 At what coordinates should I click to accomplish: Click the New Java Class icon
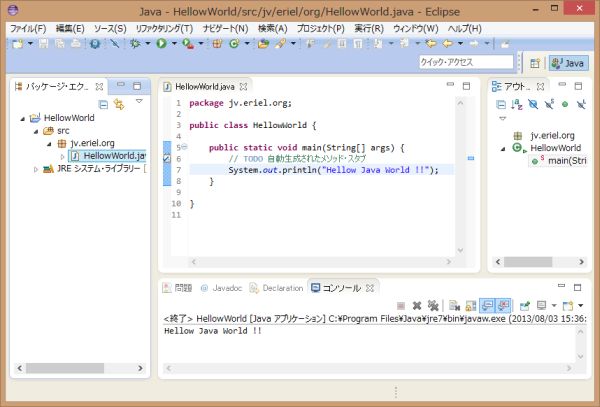(x=234, y=44)
